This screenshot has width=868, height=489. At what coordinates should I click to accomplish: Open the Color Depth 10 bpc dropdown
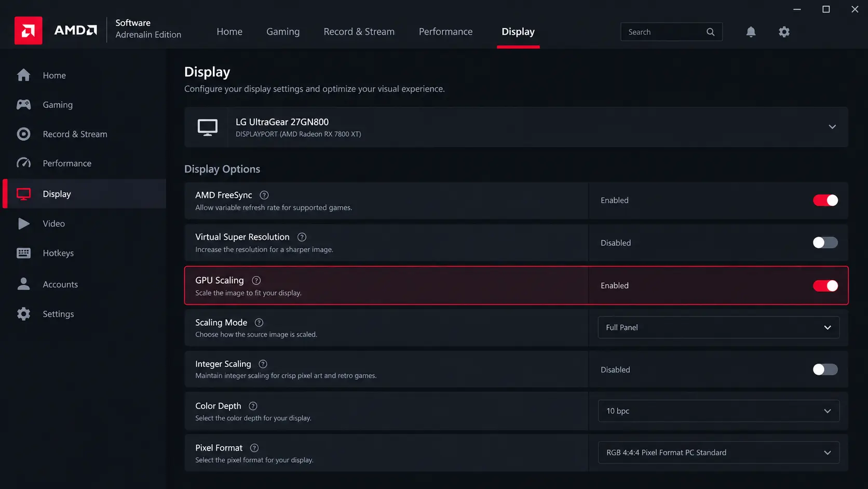[718, 411]
